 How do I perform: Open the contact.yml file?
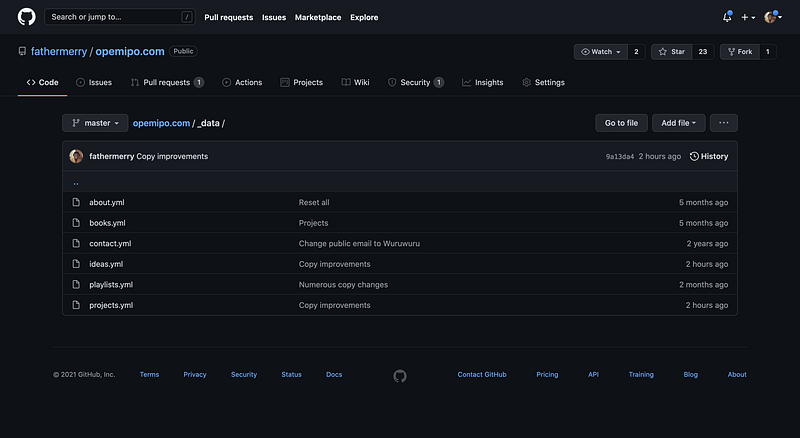tap(110, 243)
